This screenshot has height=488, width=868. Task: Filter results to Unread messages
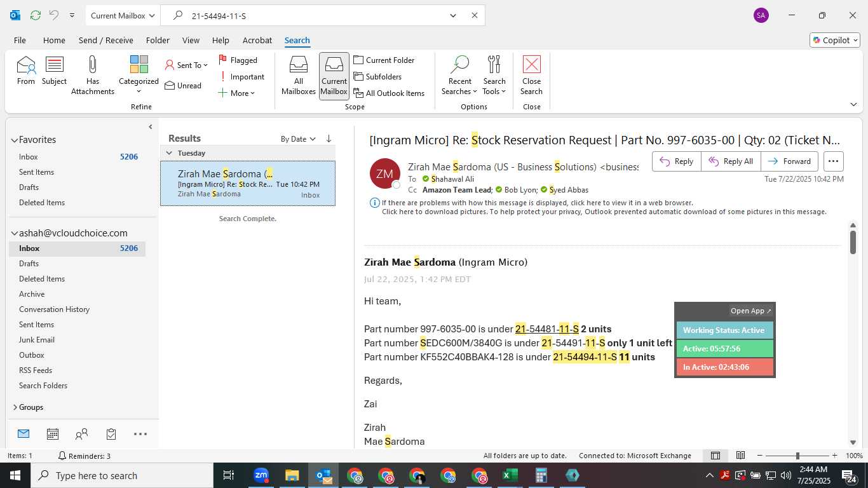point(183,85)
